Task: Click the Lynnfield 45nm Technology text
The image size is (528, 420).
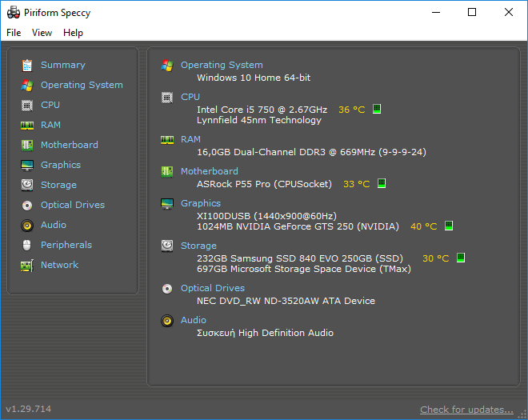Action: tap(259, 120)
